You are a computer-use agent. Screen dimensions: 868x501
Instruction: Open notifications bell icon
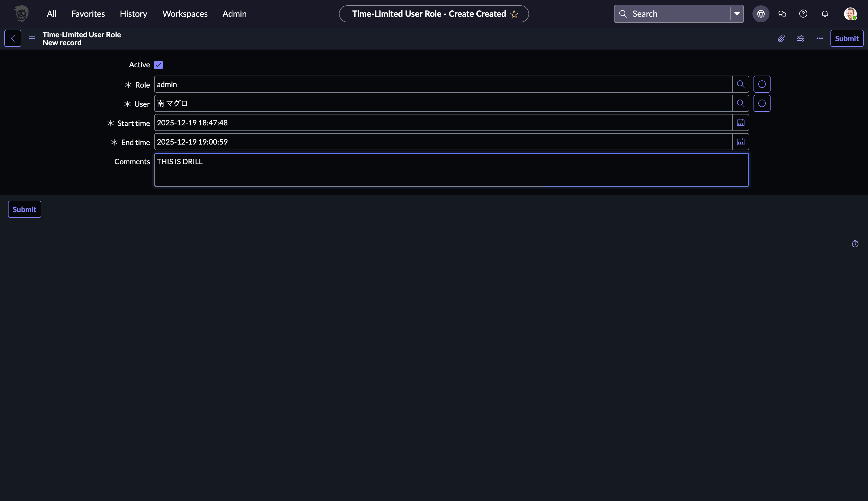(x=824, y=14)
